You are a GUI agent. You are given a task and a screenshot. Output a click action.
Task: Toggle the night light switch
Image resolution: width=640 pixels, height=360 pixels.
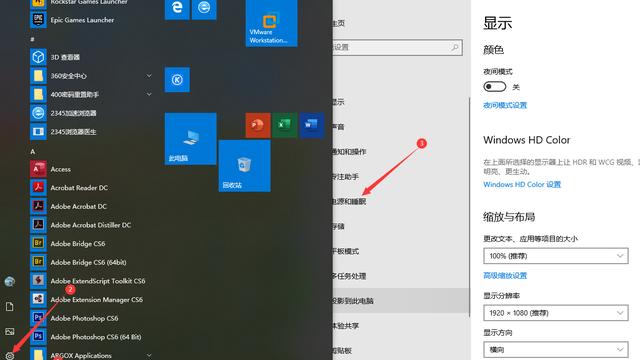point(495,87)
